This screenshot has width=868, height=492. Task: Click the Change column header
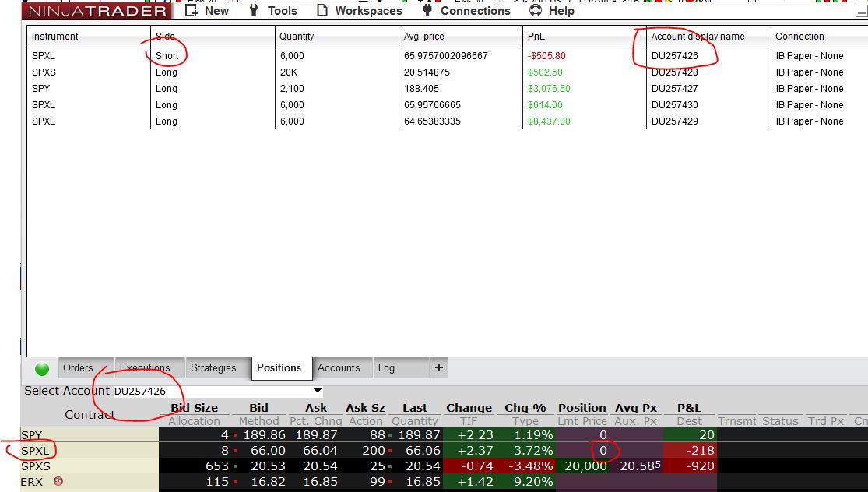pos(469,408)
